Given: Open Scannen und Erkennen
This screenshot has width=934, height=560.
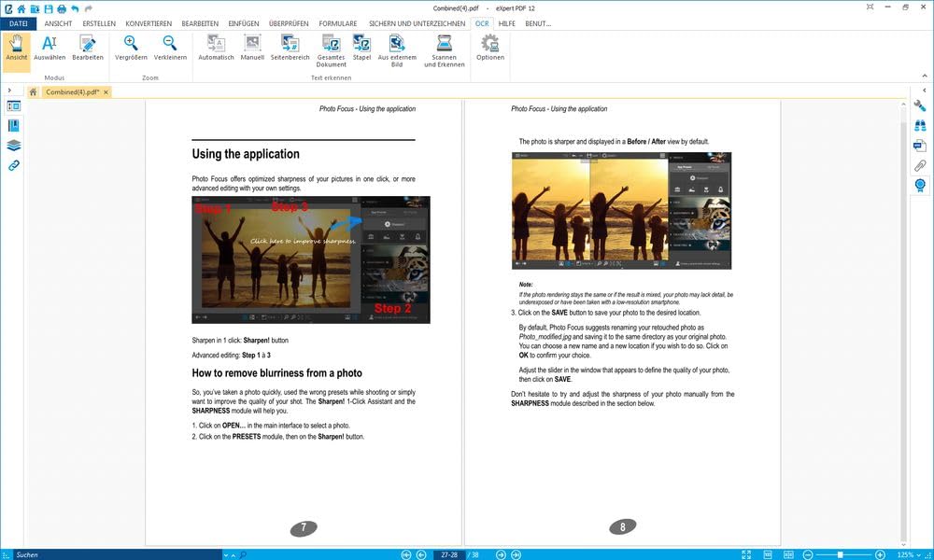Looking at the screenshot, I should [x=444, y=49].
